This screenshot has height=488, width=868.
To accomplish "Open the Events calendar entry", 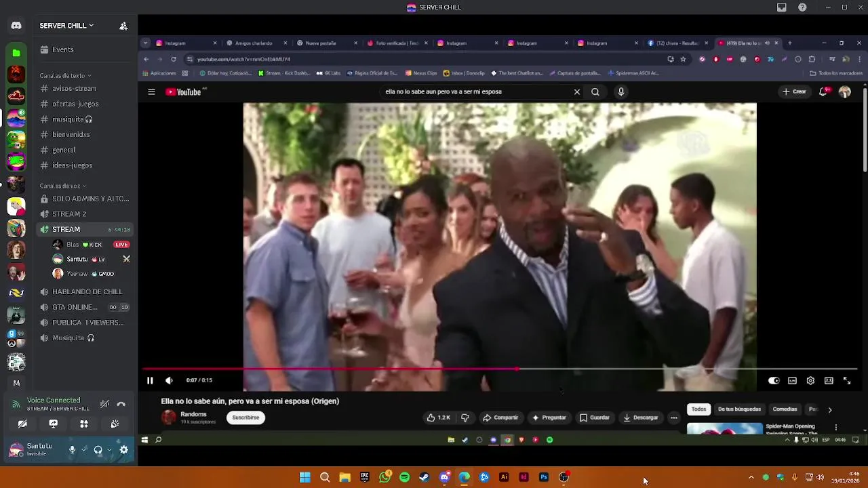I will (85, 49).
